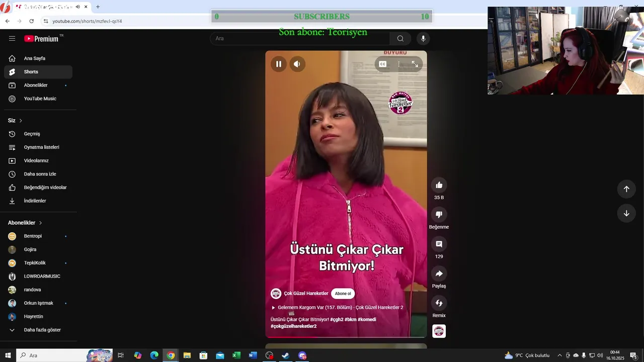Open the comments with 129 count
The image size is (644, 362).
pos(439,244)
